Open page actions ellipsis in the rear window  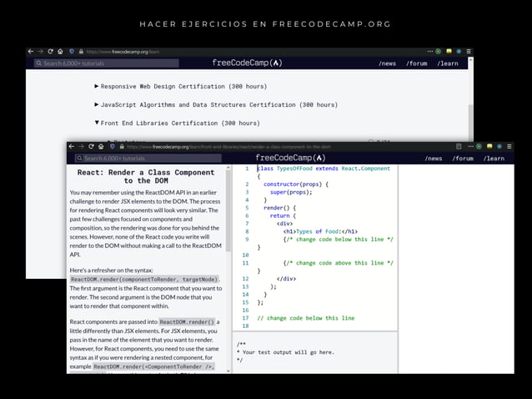(x=430, y=52)
